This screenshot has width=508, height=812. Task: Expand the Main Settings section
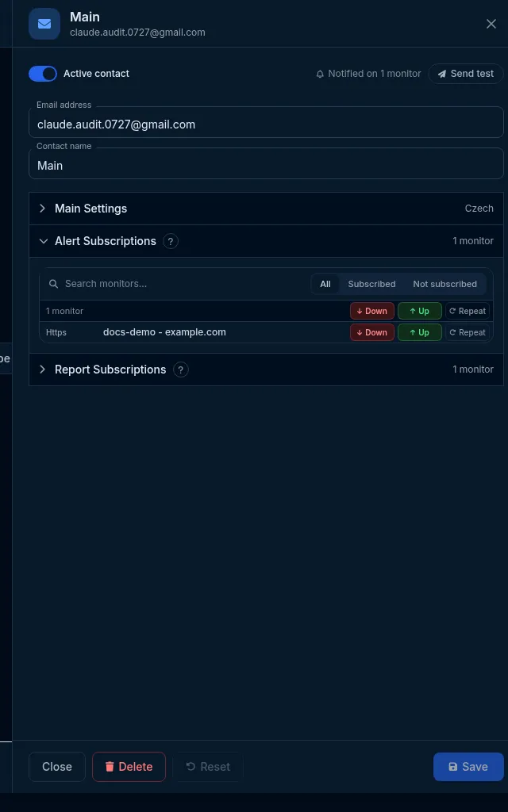pyautogui.click(x=266, y=209)
